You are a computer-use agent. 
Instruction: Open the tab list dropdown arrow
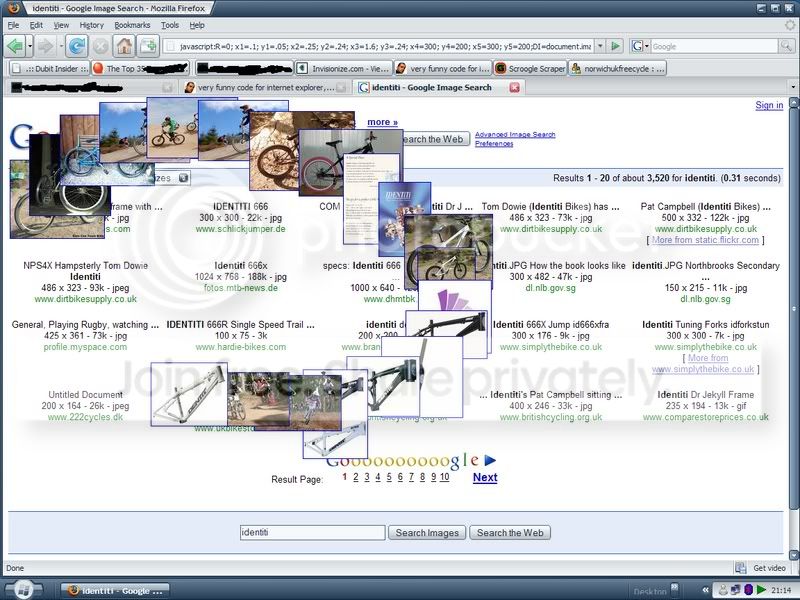pos(793,87)
